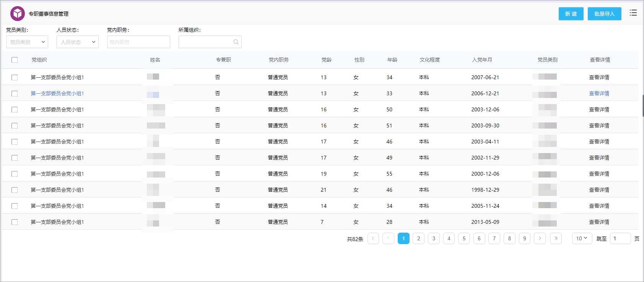Go to page 9
644x282 pixels.
tap(525, 238)
